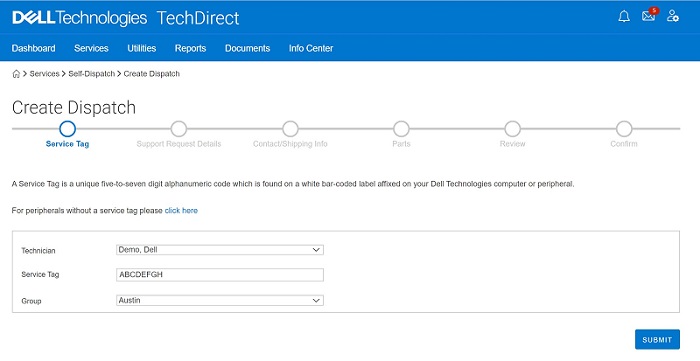Open the Services menu
This screenshot has width=700, height=361.
[91, 48]
